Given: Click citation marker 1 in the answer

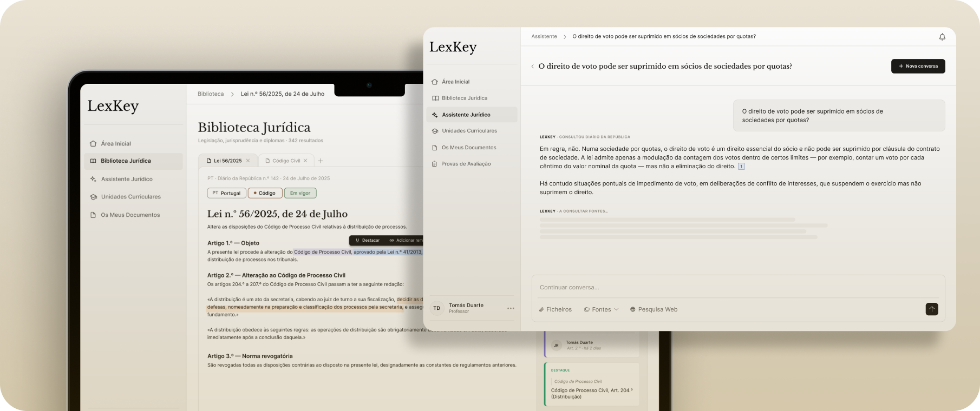Looking at the screenshot, I should (x=741, y=167).
